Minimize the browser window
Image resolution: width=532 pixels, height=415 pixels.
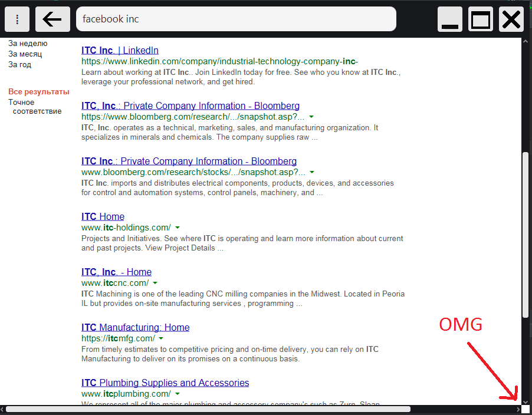tap(450, 19)
